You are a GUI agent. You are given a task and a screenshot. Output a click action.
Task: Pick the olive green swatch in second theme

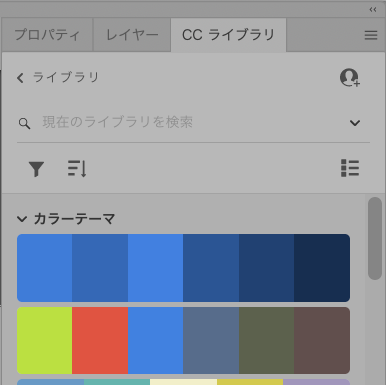[266, 340]
